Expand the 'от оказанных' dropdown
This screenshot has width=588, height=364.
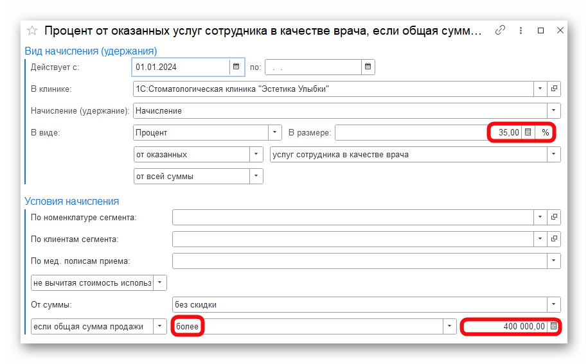point(256,154)
